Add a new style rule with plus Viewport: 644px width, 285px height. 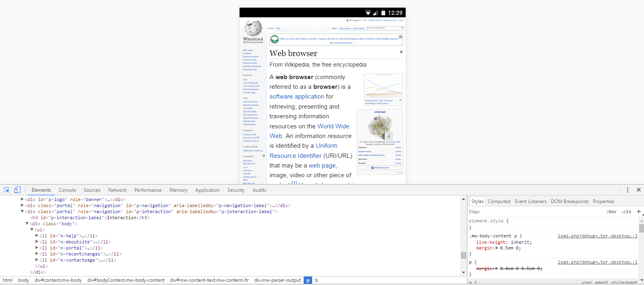(x=639, y=212)
